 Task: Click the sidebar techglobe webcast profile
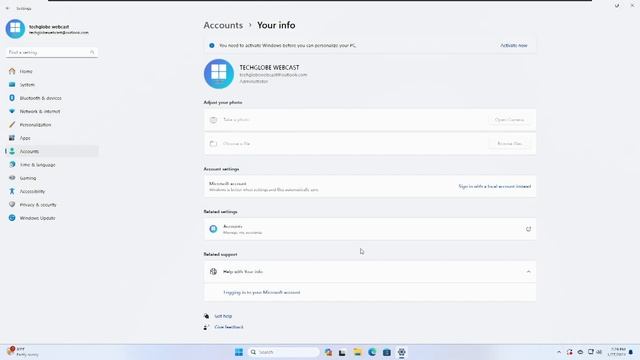[x=47, y=29]
